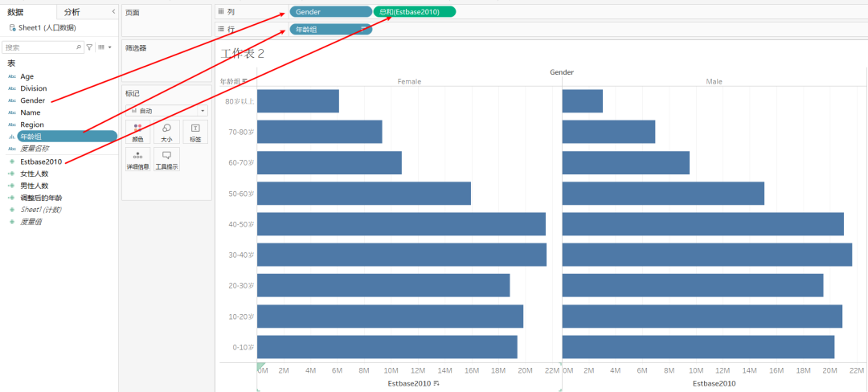Click the 标签 (Label) marks icon

coord(195,132)
